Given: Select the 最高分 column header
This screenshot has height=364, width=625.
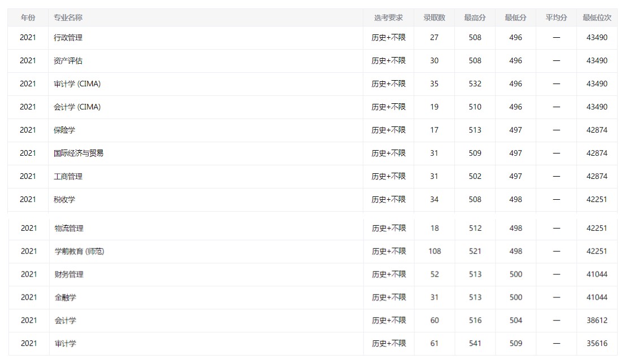Looking at the screenshot, I should pyautogui.click(x=475, y=17).
